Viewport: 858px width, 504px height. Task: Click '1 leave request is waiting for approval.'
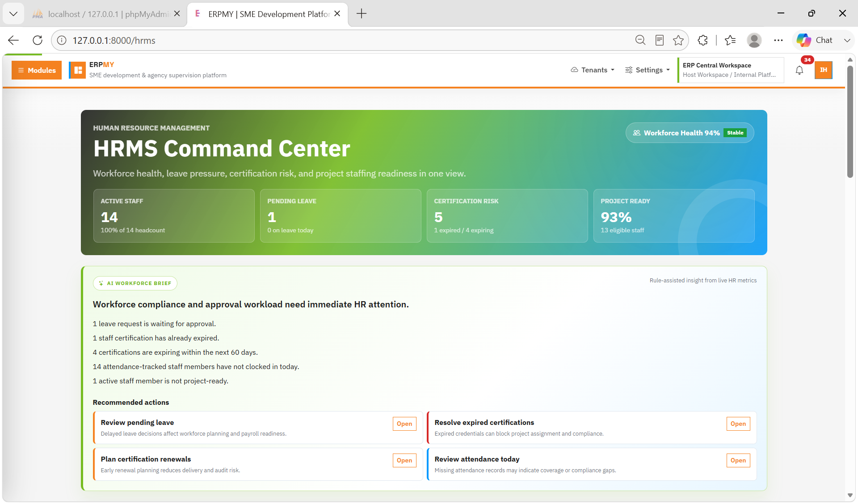[x=154, y=324]
